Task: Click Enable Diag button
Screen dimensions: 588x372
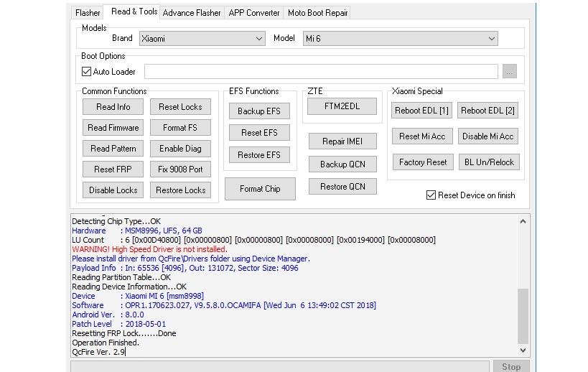Action: [180, 149]
